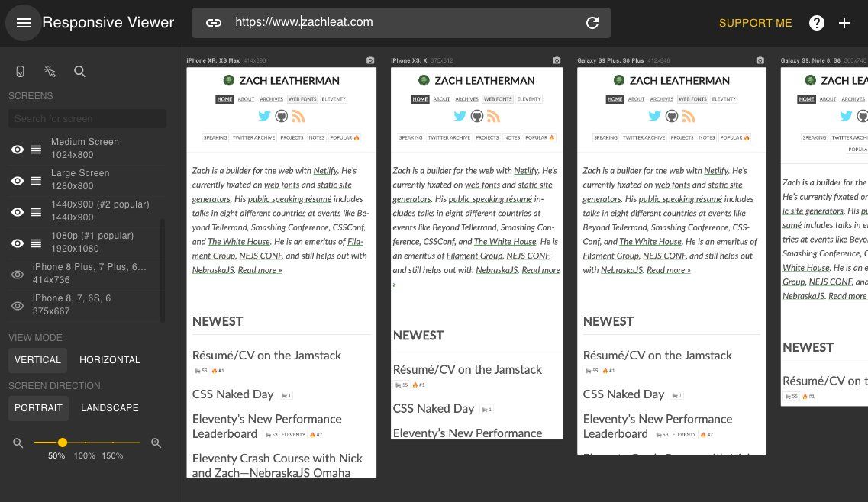The height and width of the screenshot is (502, 868).
Task: Click the zoom out magnifier icon
Action: click(x=18, y=442)
